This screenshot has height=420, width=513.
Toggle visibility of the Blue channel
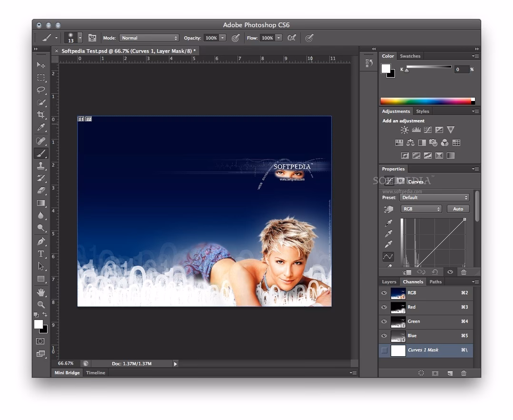(x=384, y=336)
